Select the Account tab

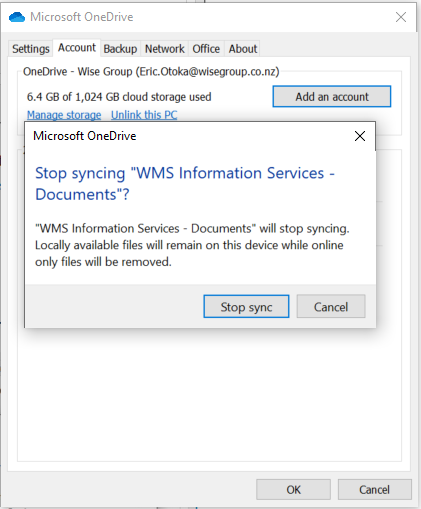tap(77, 48)
